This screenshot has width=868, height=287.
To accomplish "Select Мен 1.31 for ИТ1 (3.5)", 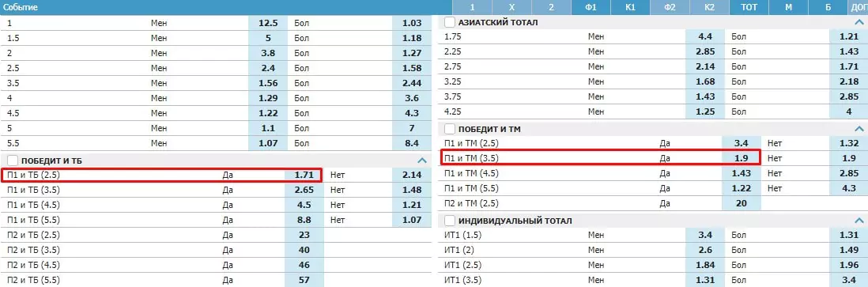I will pyautogui.click(x=704, y=280).
